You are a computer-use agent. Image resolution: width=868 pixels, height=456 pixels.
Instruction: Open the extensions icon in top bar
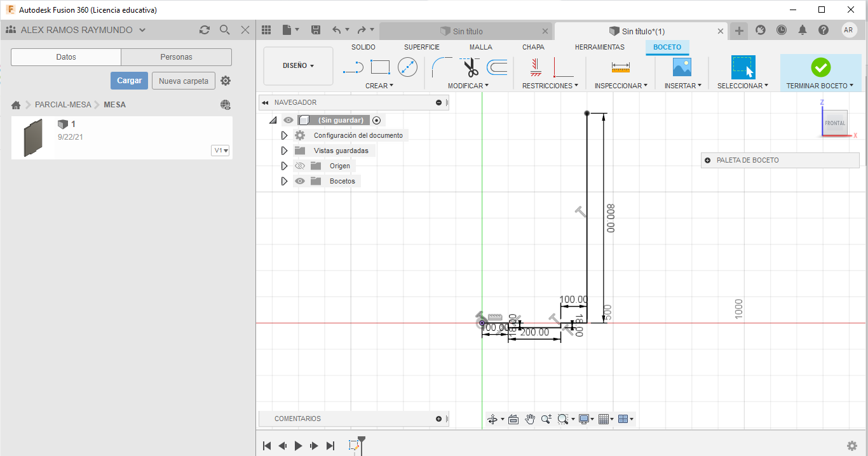[x=761, y=30]
